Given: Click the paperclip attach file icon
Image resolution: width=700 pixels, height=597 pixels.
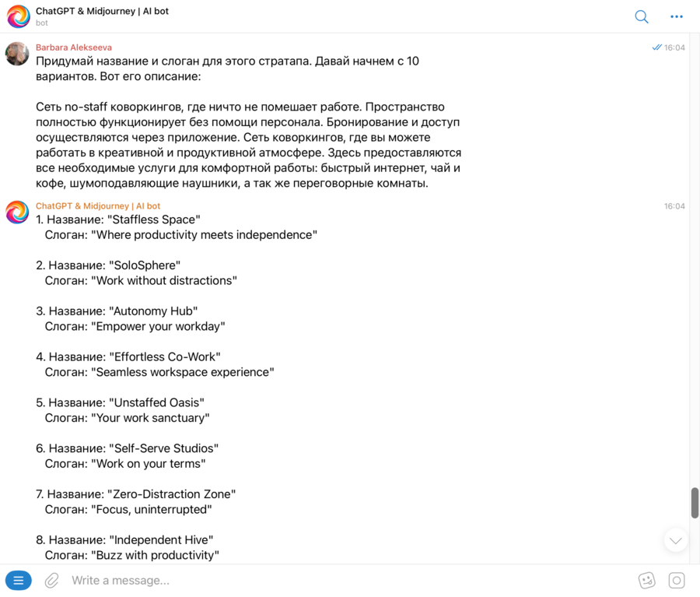Looking at the screenshot, I should [52, 581].
